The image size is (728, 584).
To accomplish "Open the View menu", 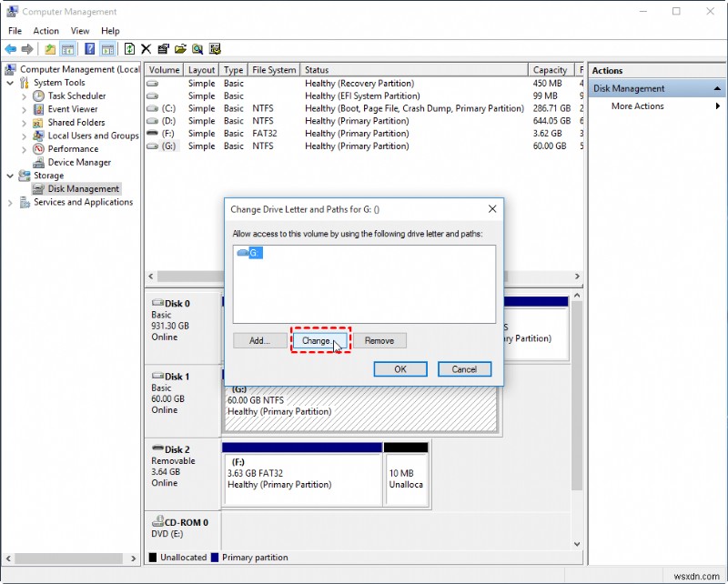I will 80,30.
